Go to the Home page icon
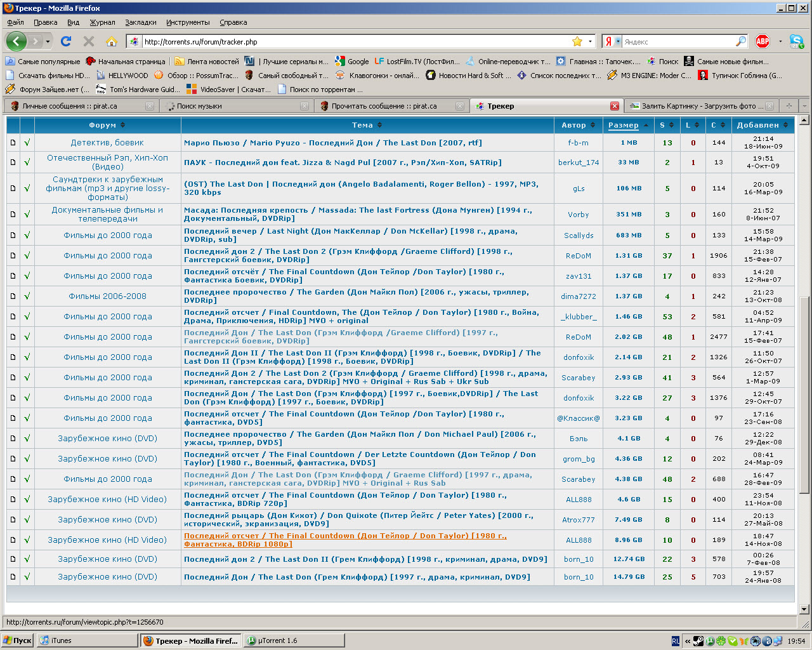Screen dimensions: 812x650 click(x=112, y=41)
